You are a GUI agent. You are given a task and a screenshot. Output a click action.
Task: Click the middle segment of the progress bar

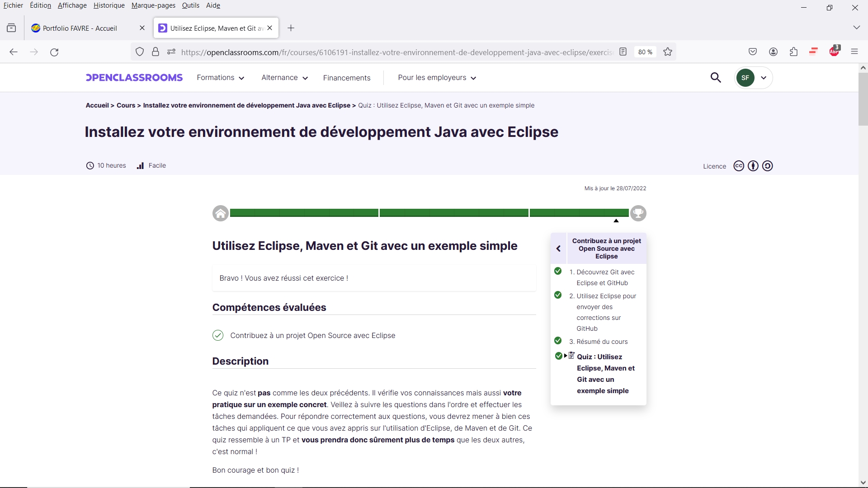coord(454,213)
